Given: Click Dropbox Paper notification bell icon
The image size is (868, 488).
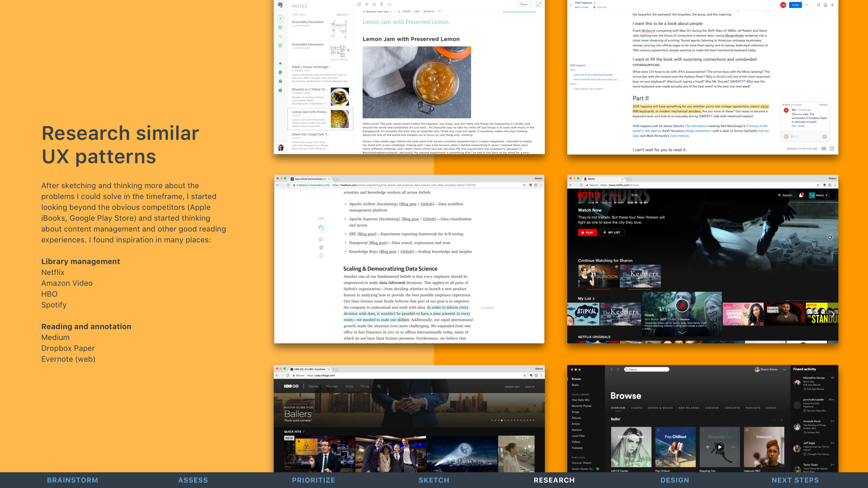Looking at the screenshot, I should point(825,5).
